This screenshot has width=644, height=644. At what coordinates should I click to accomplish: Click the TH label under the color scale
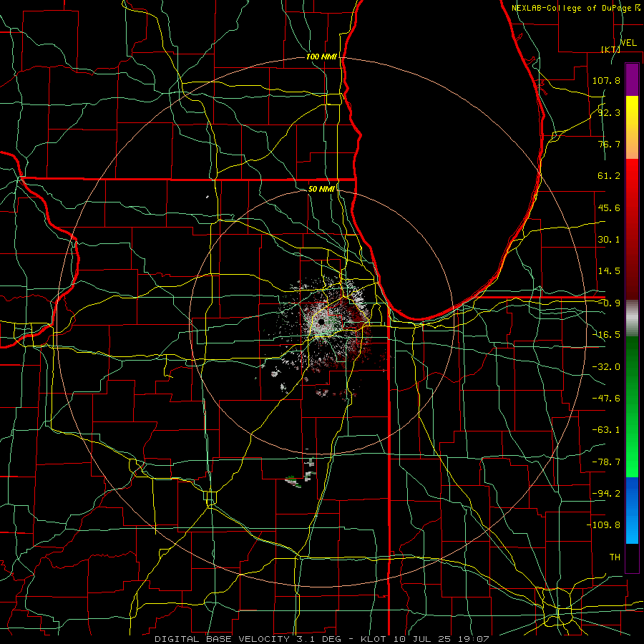(615, 557)
